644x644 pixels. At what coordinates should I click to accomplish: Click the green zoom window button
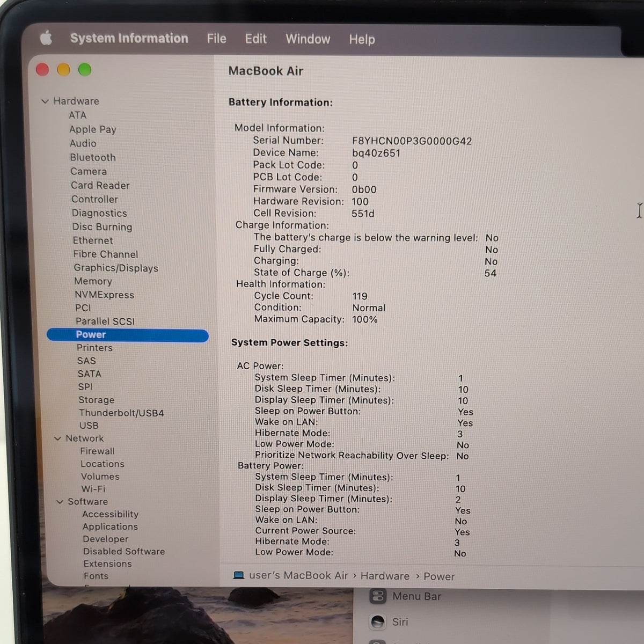[85, 70]
